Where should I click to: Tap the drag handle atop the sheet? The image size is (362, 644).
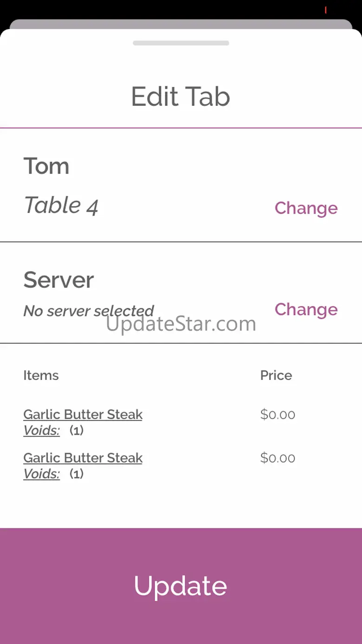[181, 43]
